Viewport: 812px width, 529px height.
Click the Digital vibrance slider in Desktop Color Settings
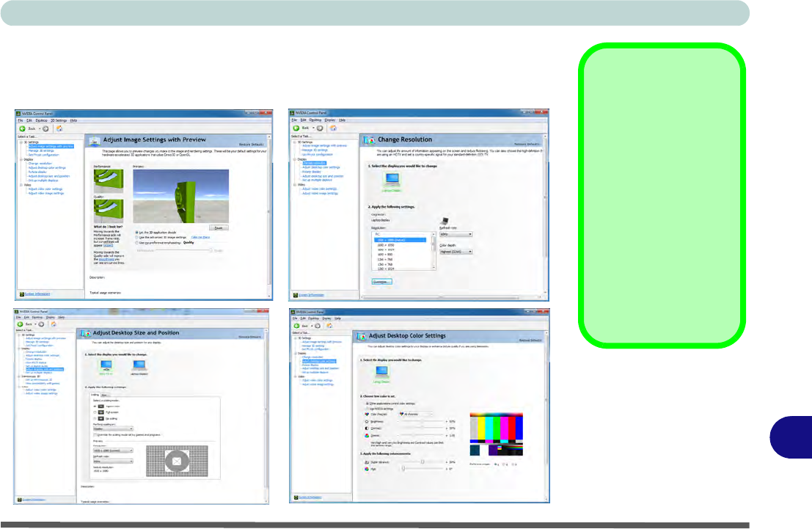pyautogui.click(x=423, y=462)
